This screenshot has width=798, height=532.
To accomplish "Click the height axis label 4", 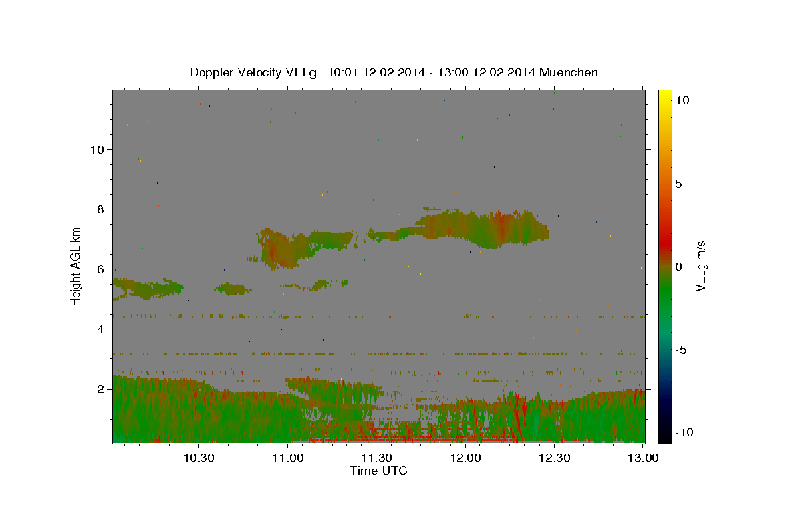I will point(101,329).
